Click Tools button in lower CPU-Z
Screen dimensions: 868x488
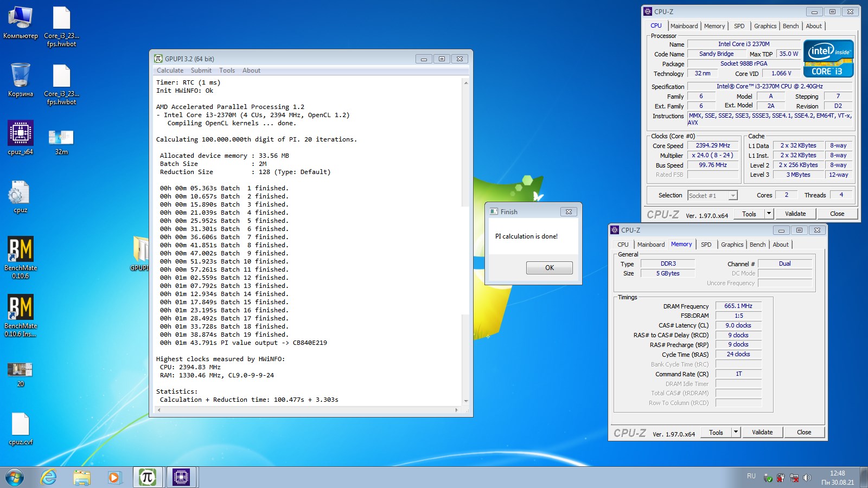716,432
